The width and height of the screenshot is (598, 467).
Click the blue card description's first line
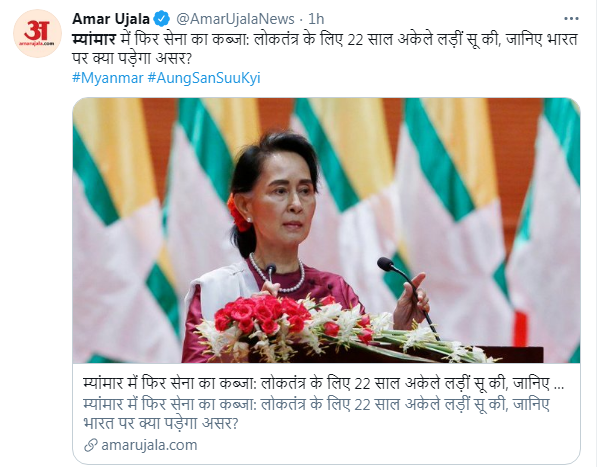click(316, 404)
